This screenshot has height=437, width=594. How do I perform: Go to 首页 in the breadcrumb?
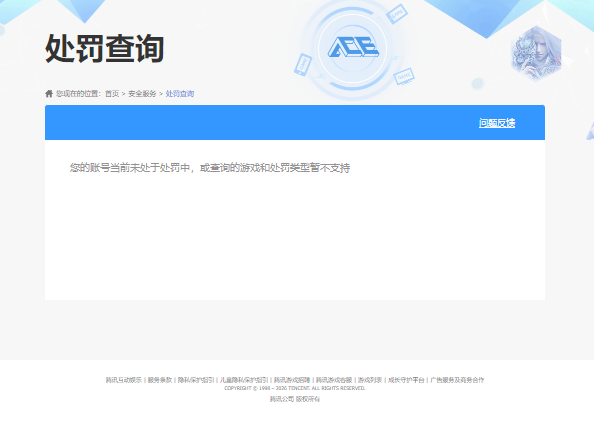pyautogui.click(x=112, y=94)
